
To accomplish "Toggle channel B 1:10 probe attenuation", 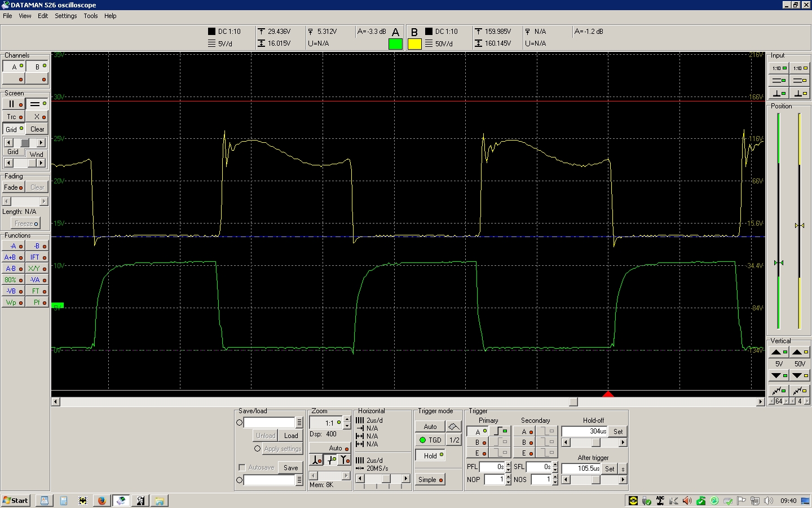I will click(x=800, y=68).
